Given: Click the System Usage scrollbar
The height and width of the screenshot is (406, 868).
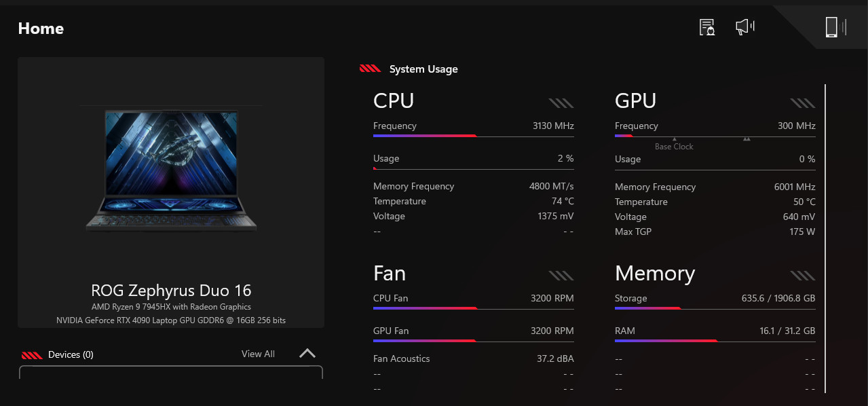Looking at the screenshot, I should [825, 238].
